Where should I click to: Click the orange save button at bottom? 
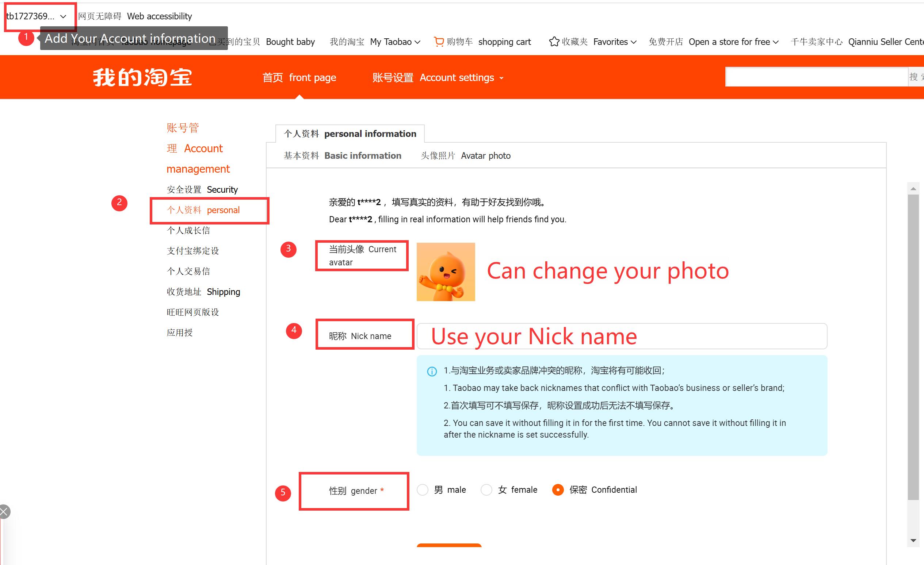pyautogui.click(x=449, y=545)
